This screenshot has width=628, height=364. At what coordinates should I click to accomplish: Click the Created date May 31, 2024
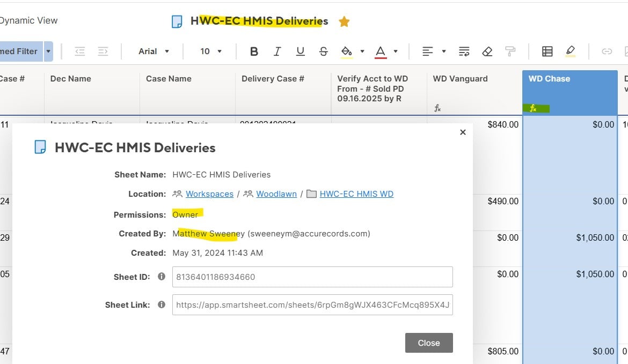(217, 253)
